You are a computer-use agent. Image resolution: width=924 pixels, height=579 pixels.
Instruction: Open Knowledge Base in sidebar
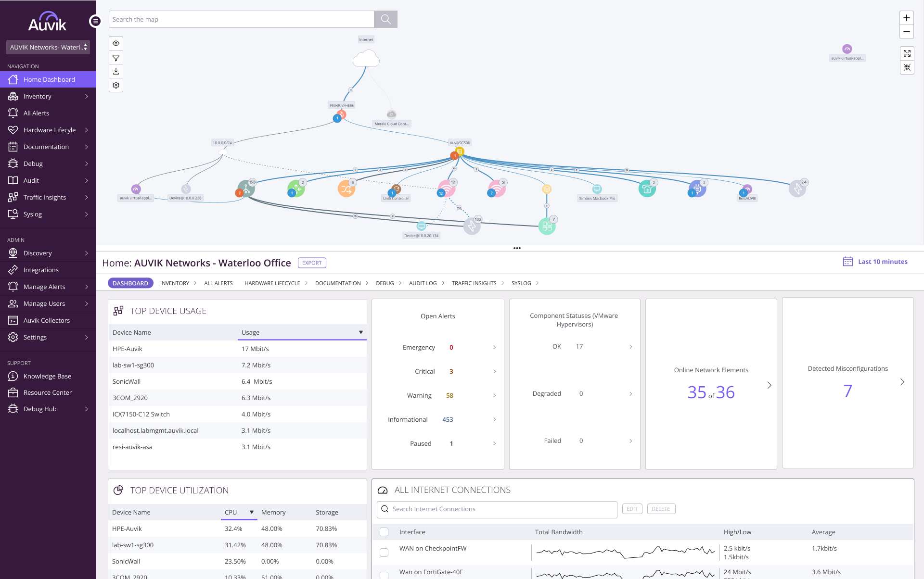pos(48,376)
